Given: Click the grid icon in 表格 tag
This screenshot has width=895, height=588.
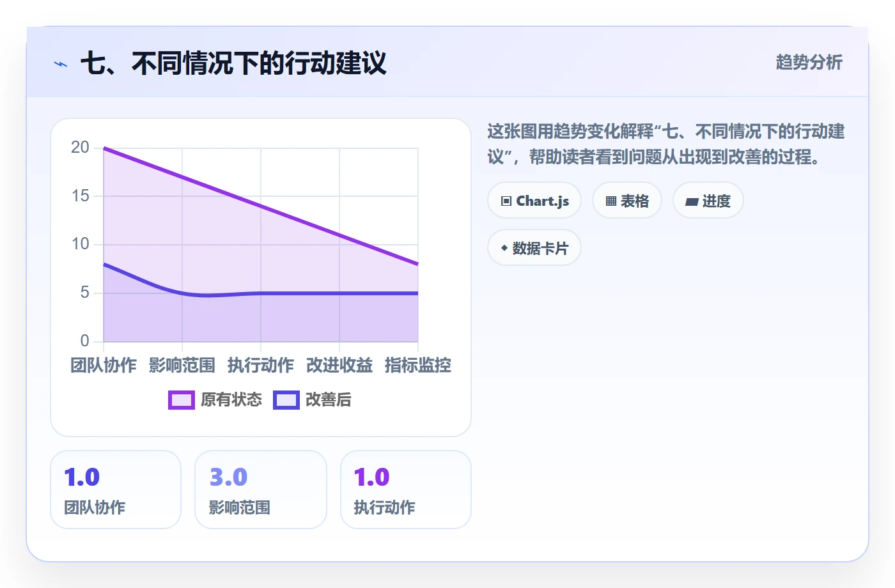Looking at the screenshot, I should 611,201.
